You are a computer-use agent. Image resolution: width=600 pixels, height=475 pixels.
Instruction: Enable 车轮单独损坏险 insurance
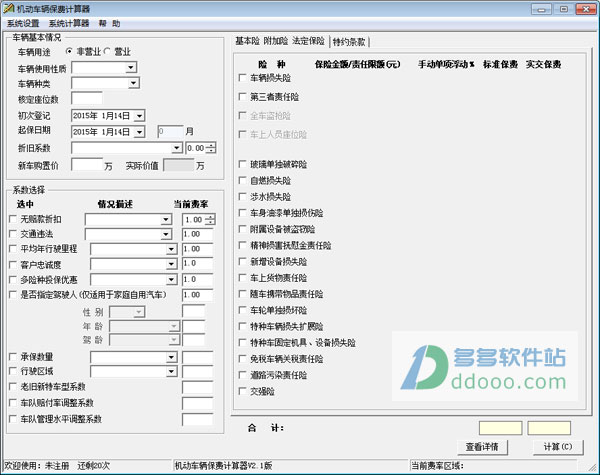[x=242, y=310]
